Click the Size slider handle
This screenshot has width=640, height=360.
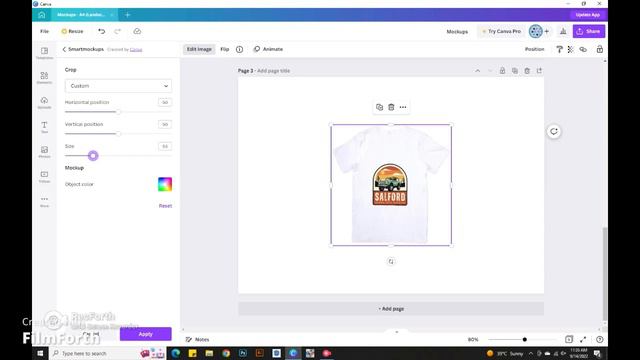click(93, 156)
